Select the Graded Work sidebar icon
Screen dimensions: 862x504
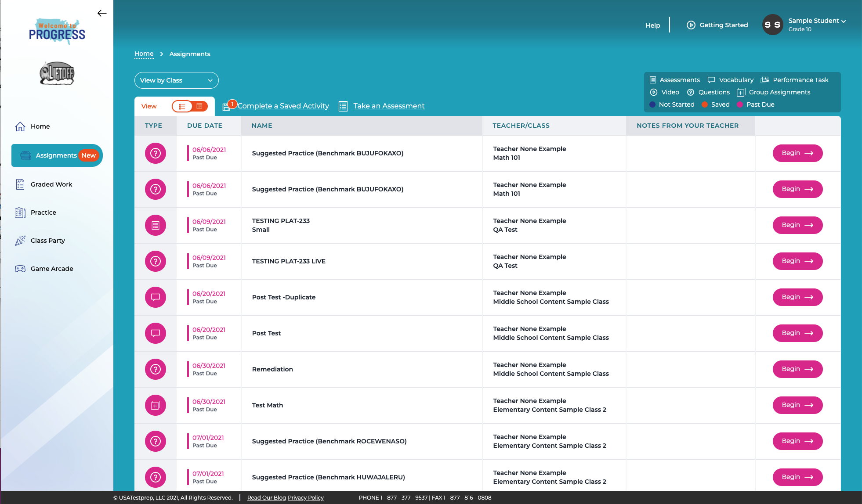[x=20, y=184]
